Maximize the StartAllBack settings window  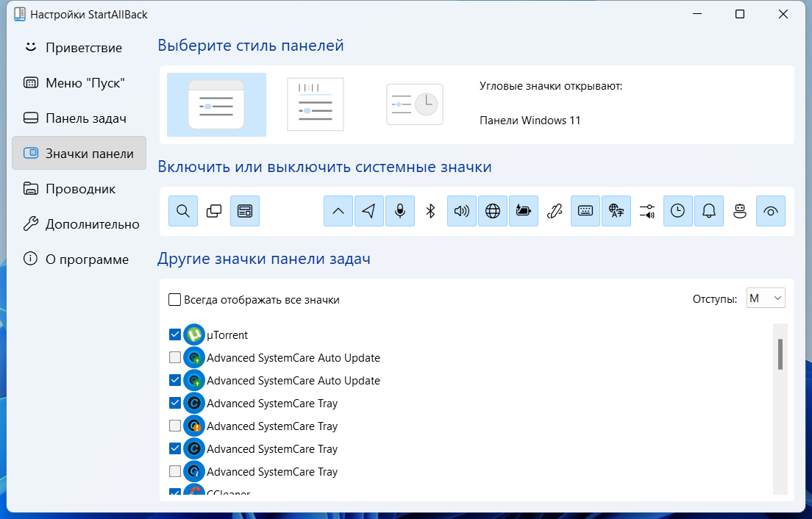coord(740,14)
